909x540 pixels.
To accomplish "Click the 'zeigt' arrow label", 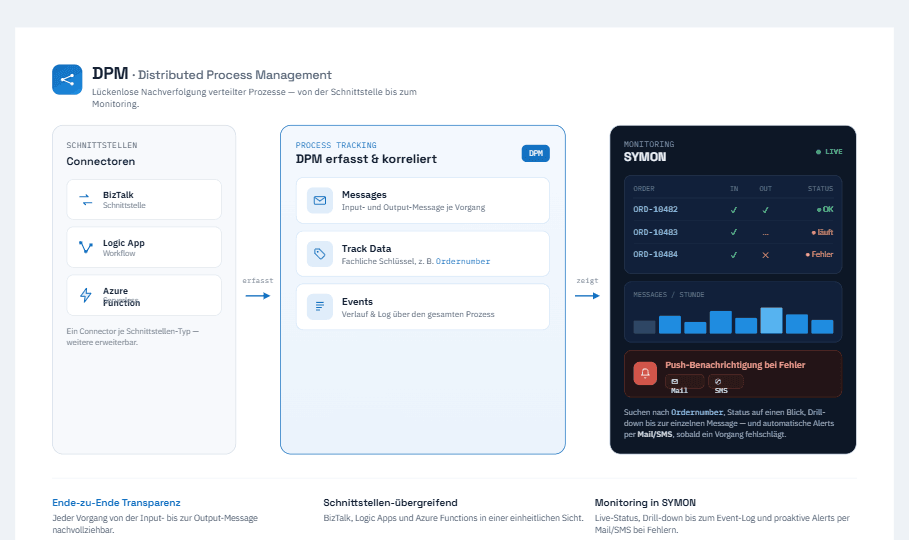I will [x=587, y=281].
